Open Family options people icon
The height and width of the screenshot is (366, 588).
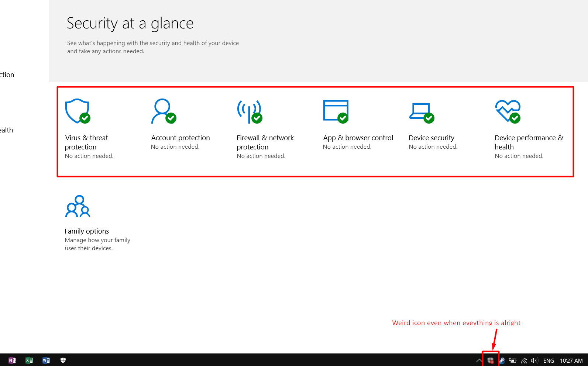tap(78, 206)
